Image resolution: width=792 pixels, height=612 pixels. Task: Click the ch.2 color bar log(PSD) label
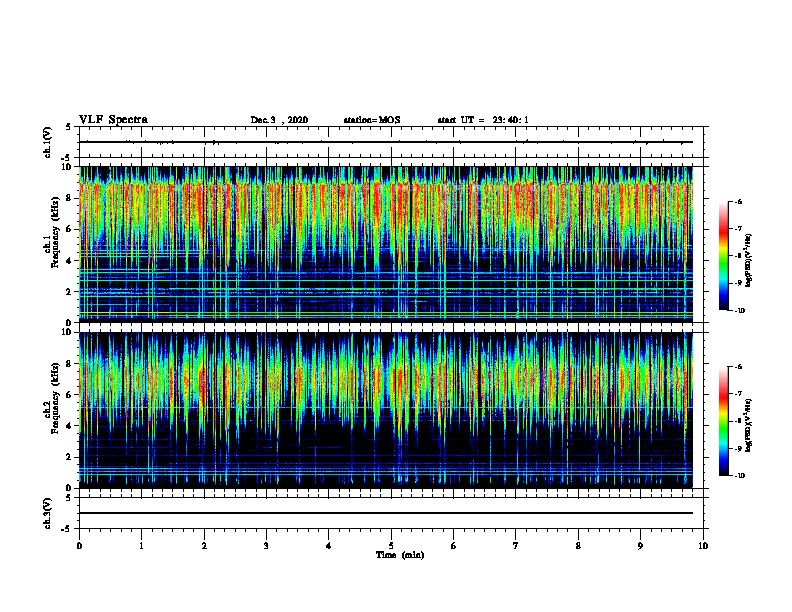tap(749, 425)
